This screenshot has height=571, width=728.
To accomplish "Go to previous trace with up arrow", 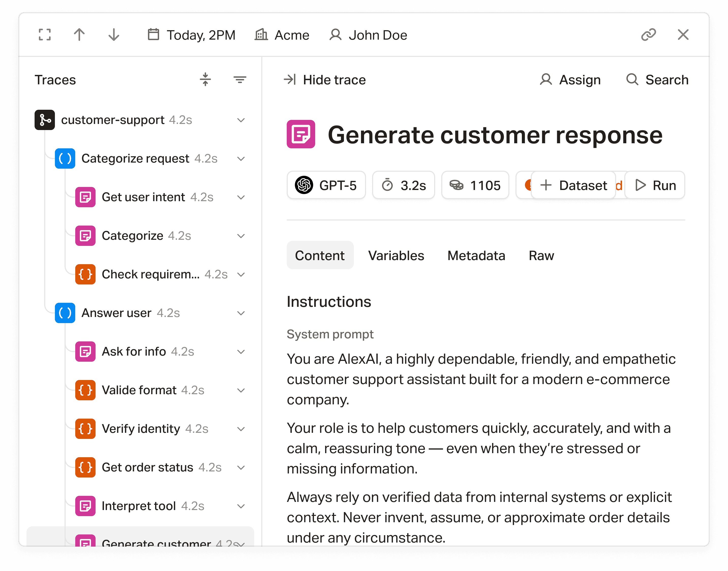I will pos(79,35).
